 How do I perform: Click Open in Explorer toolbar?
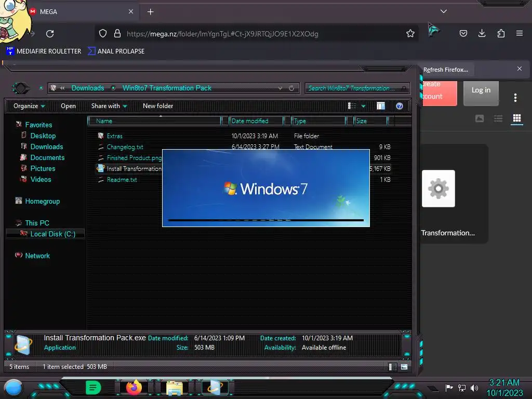tap(68, 106)
